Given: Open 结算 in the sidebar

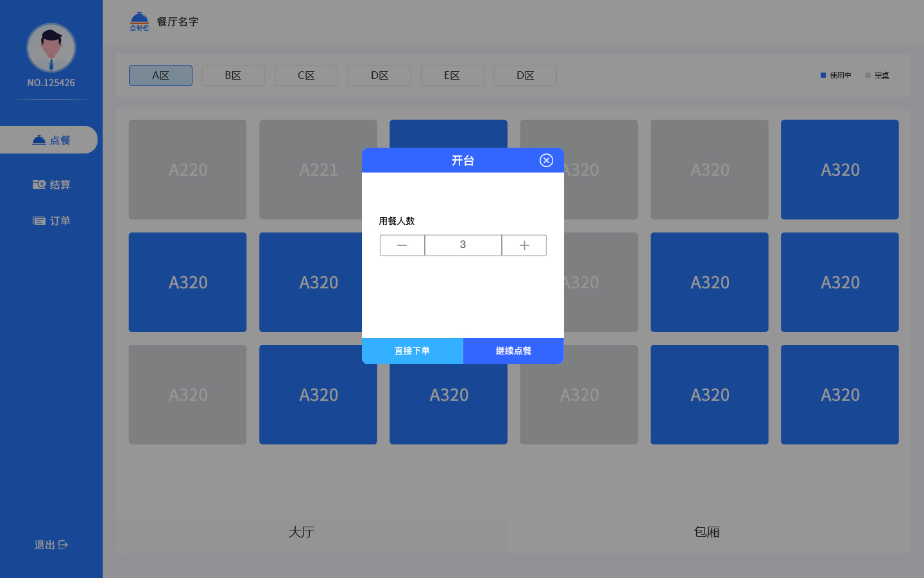Looking at the screenshot, I should (x=51, y=185).
